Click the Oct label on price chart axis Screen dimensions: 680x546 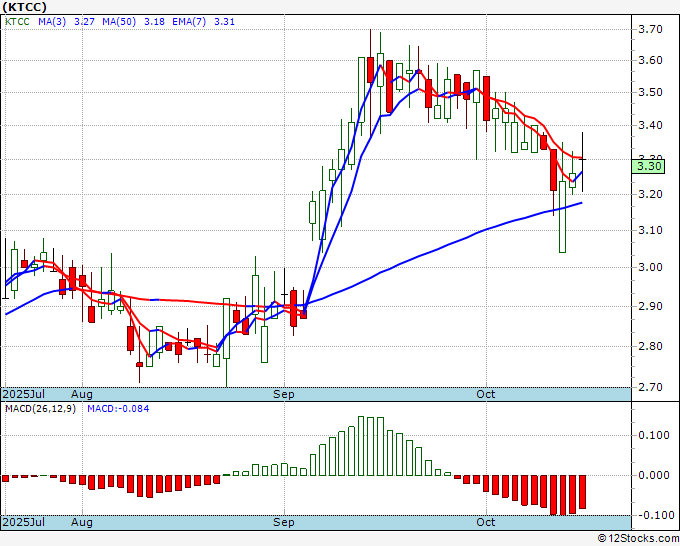pos(485,394)
